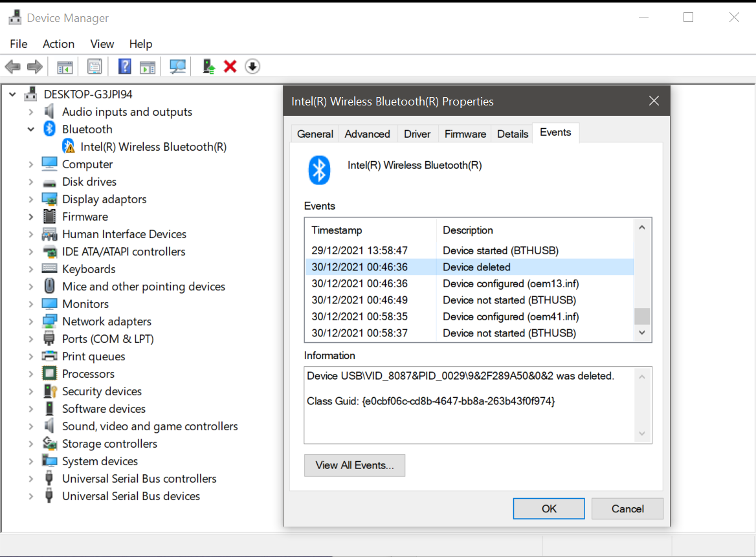This screenshot has width=756, height=557.
Task: Click the Firmware chip icon
Action: (x=49, y=216)
